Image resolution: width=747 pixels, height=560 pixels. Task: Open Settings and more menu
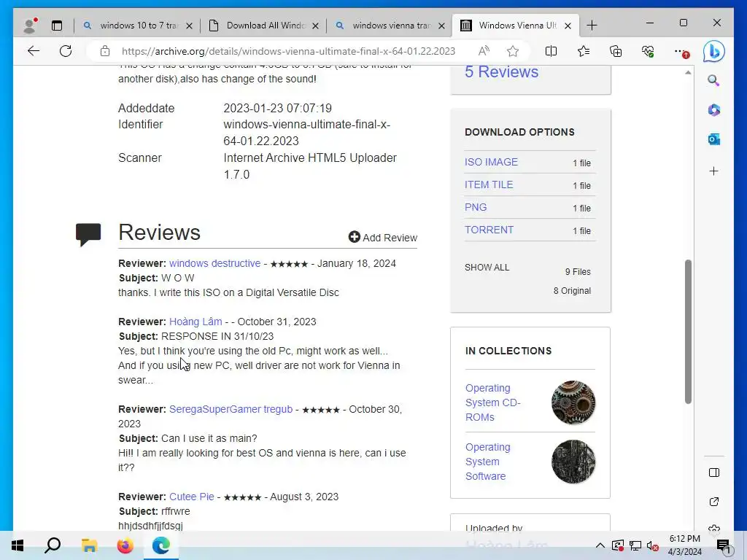(681, 52)
